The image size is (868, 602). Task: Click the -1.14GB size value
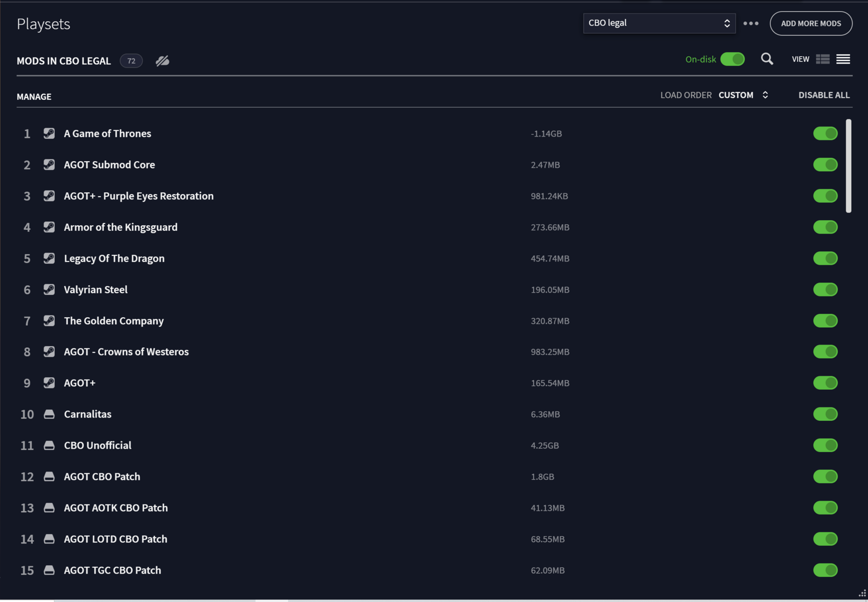click(546, 133)
